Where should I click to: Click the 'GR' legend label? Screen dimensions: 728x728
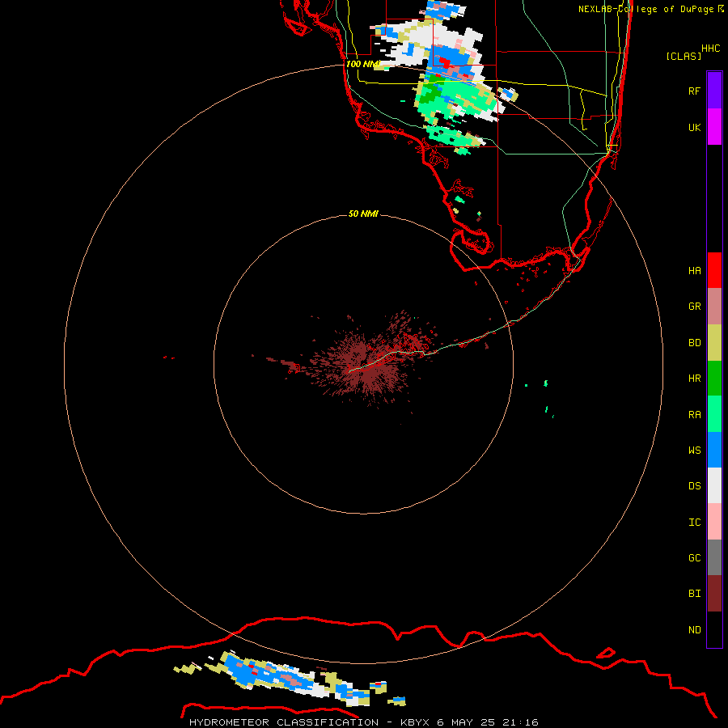pos(694,307)
